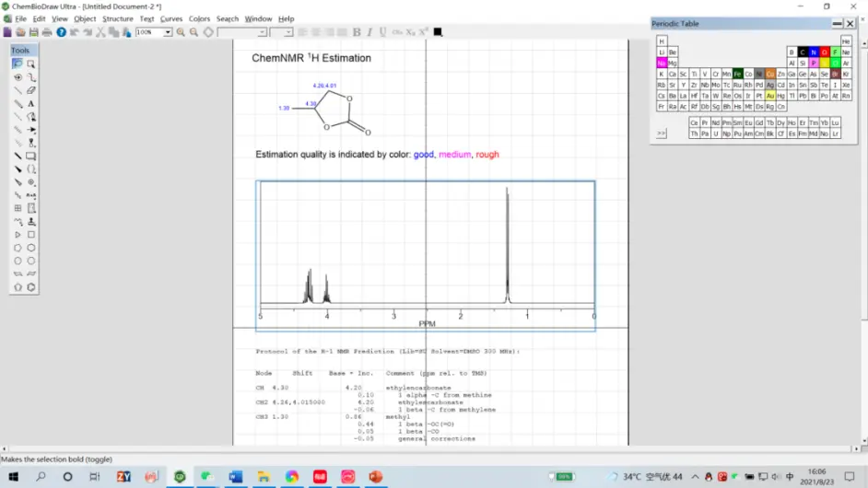Toggle underline text style
This screenshot has width=868, height=488.
(382, 32)
